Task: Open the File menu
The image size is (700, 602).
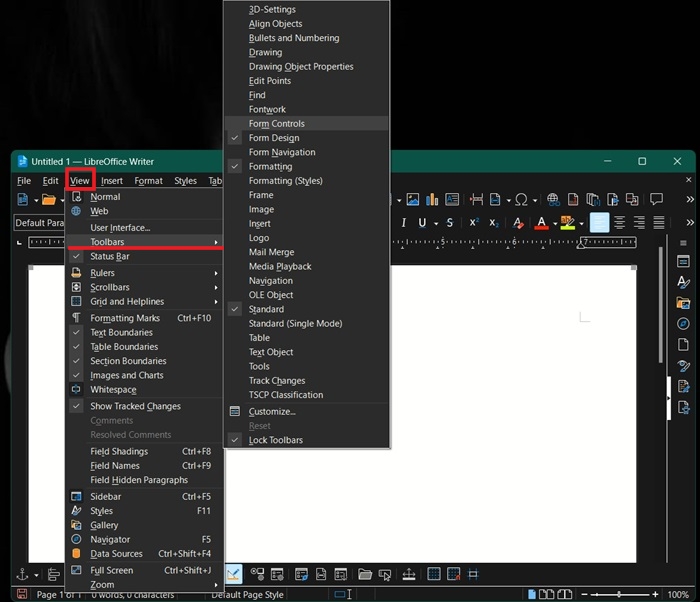Action: pos(24,181)
